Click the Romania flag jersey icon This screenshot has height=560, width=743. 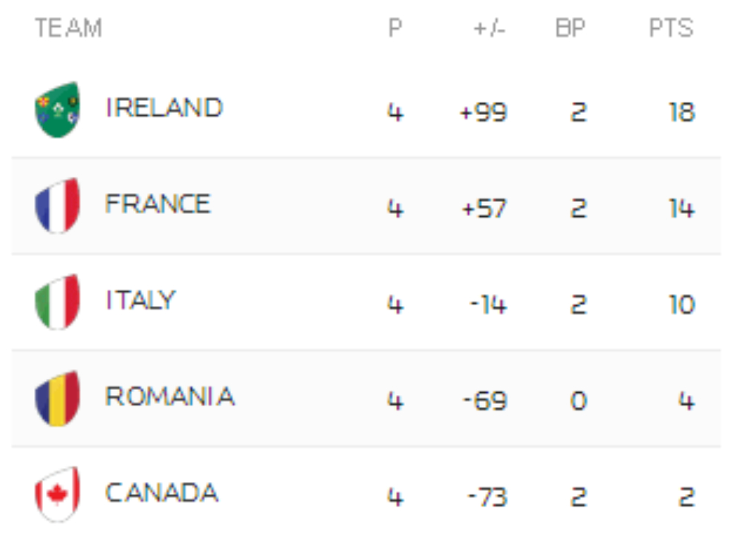pyautogui.click(x=57, y=398)
